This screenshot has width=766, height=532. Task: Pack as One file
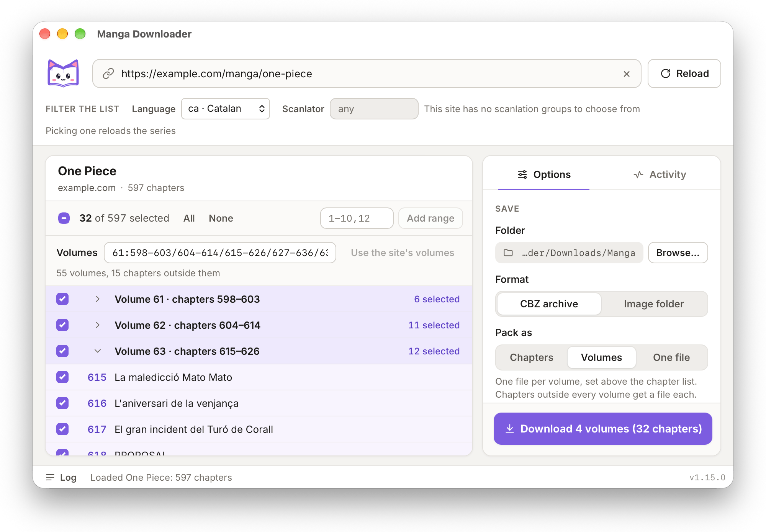click(671, 357)
